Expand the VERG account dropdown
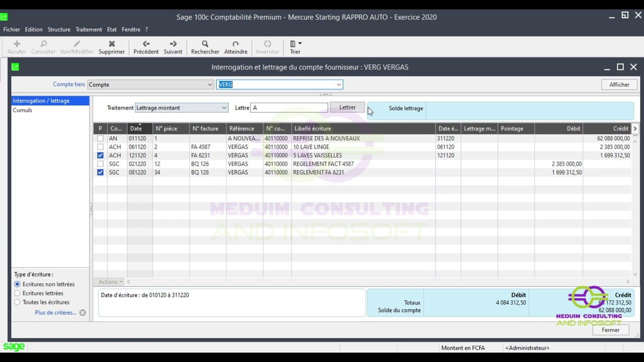 click(x=339, y=84)
